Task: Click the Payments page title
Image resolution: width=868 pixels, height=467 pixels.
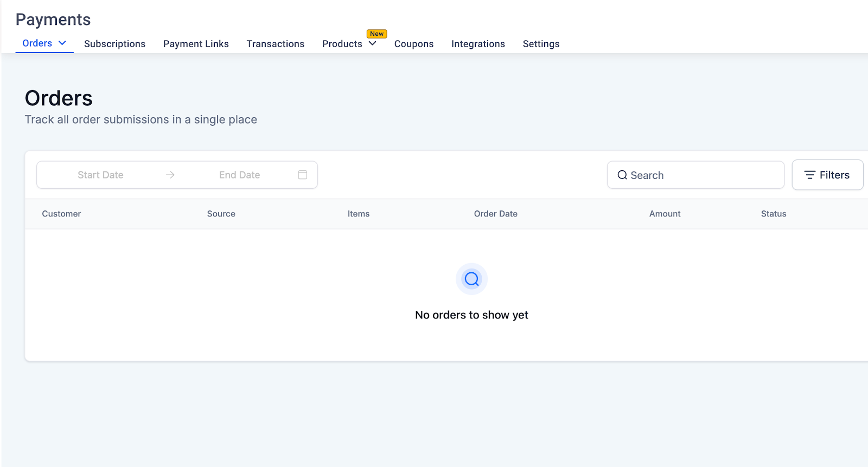Action: [x=53, y=20]
